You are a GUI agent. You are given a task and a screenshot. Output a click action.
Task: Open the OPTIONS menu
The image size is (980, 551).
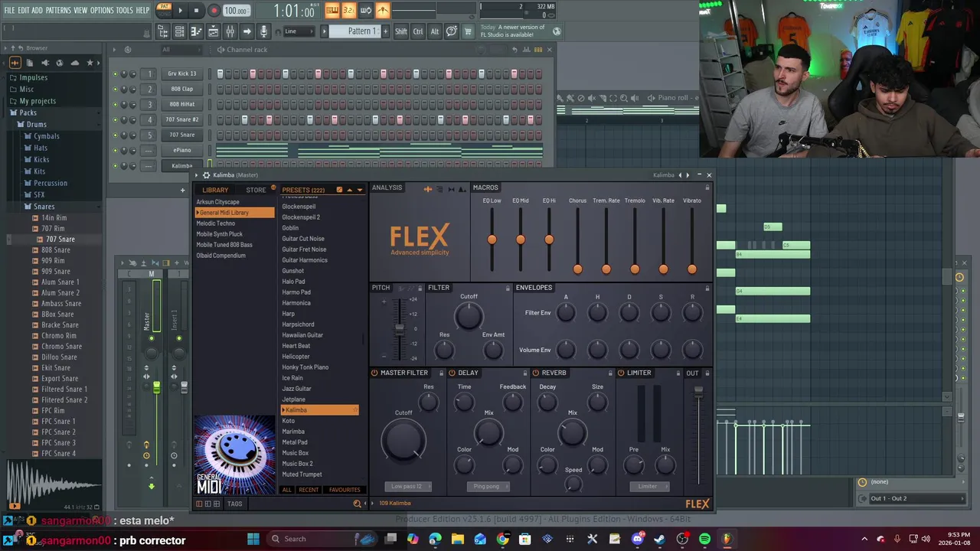tap(102, 11)
